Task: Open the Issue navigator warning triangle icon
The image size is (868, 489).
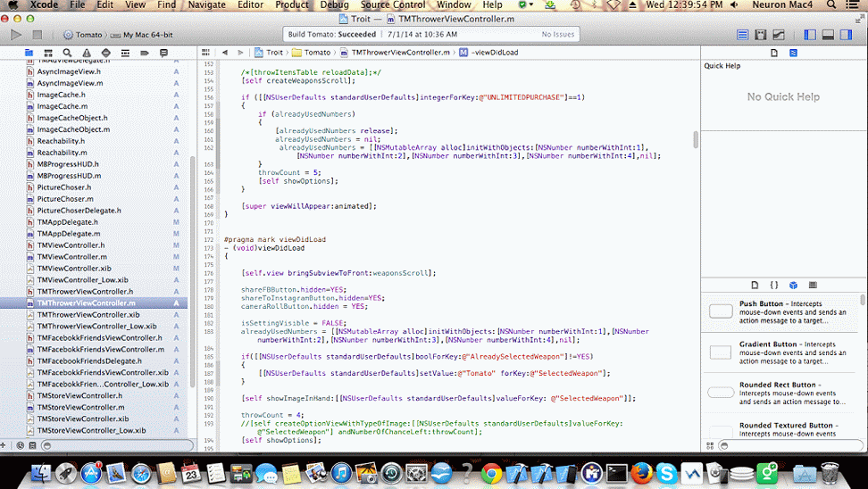Action: click(87, 54)
